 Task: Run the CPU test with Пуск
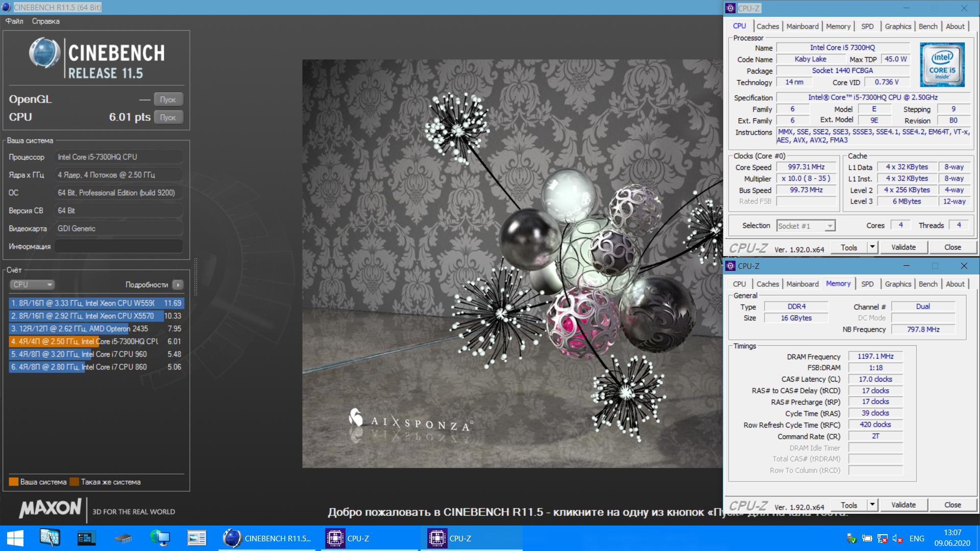(168, 117)
